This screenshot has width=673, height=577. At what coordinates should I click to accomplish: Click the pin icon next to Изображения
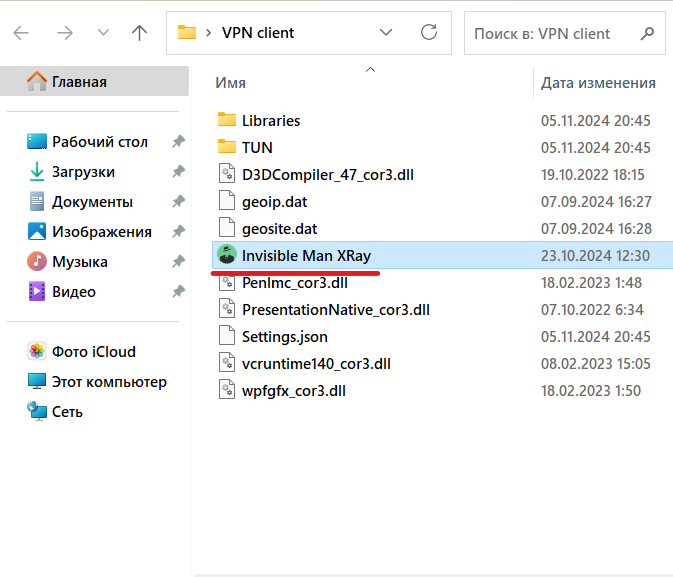[x=179, y=231]
